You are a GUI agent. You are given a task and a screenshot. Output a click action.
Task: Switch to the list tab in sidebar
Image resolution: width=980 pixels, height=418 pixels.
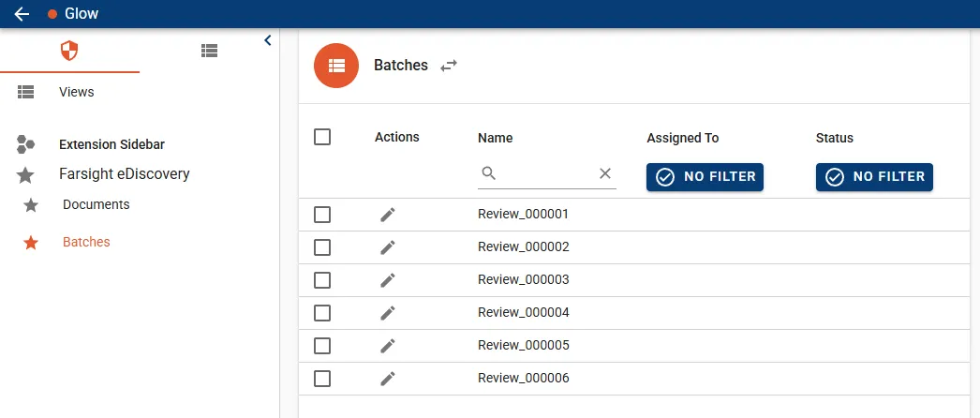tap(210, 51)
